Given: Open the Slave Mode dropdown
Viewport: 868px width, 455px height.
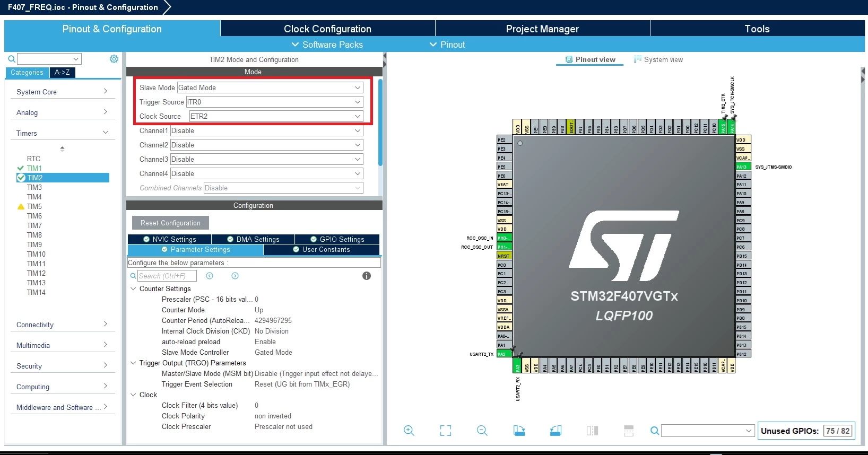Looking at the screenshot, I should coord(270,87).
